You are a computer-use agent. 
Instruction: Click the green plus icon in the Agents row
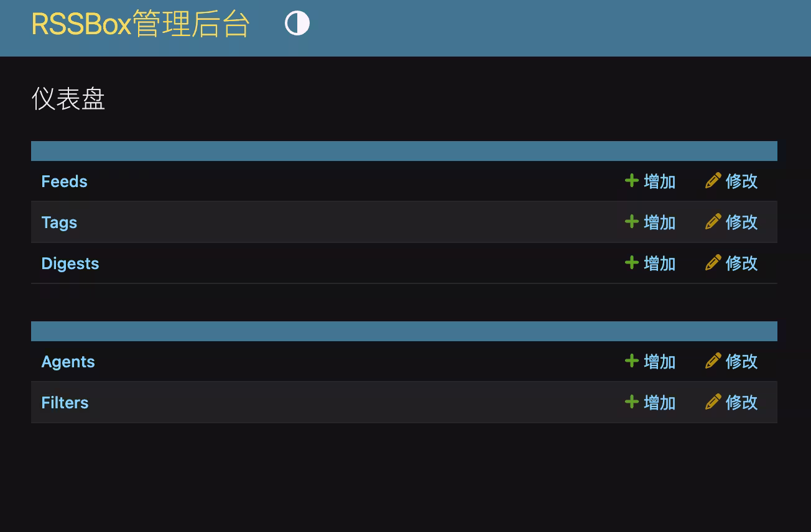pos(631,361)
